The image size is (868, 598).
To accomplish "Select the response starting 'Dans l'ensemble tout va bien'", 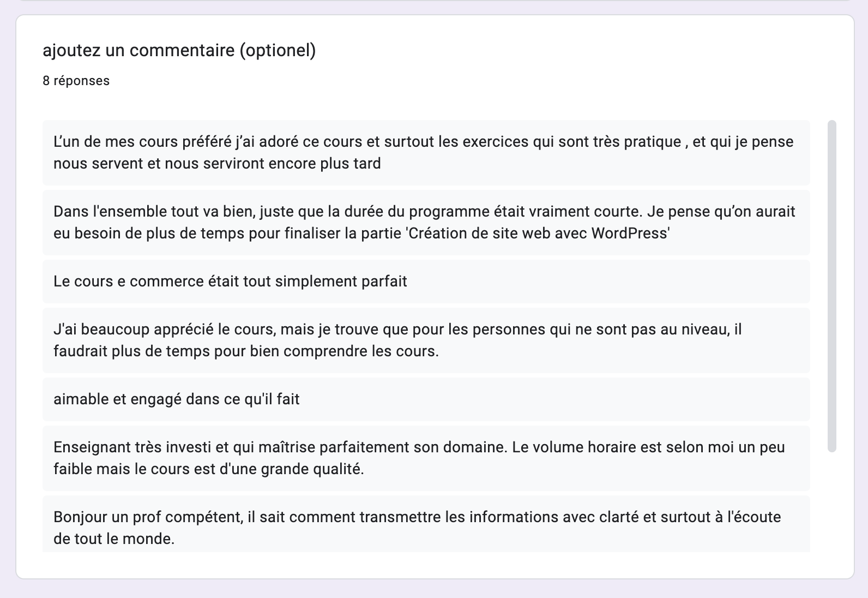I will [426, 223].
